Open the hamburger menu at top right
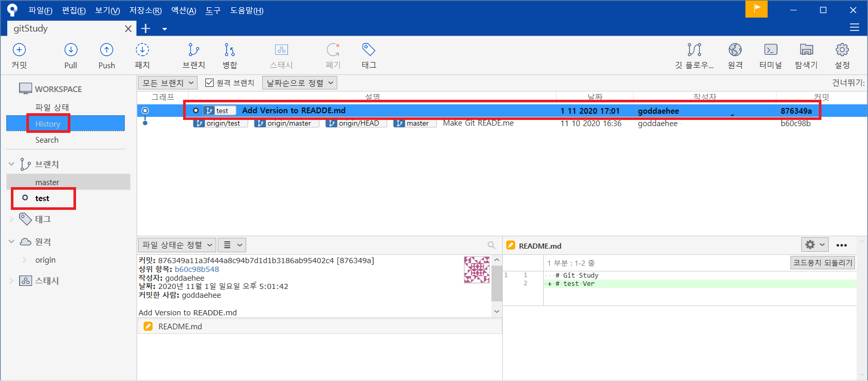Screen dimensions: 868x381 pyautogui.click(x=855, y=27)
